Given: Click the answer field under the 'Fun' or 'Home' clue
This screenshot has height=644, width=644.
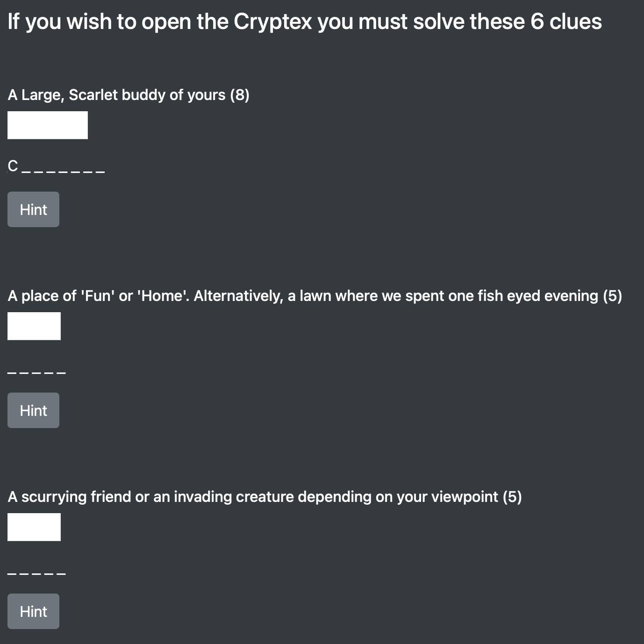Looking at the screenshot, I should tap(34, 326).
